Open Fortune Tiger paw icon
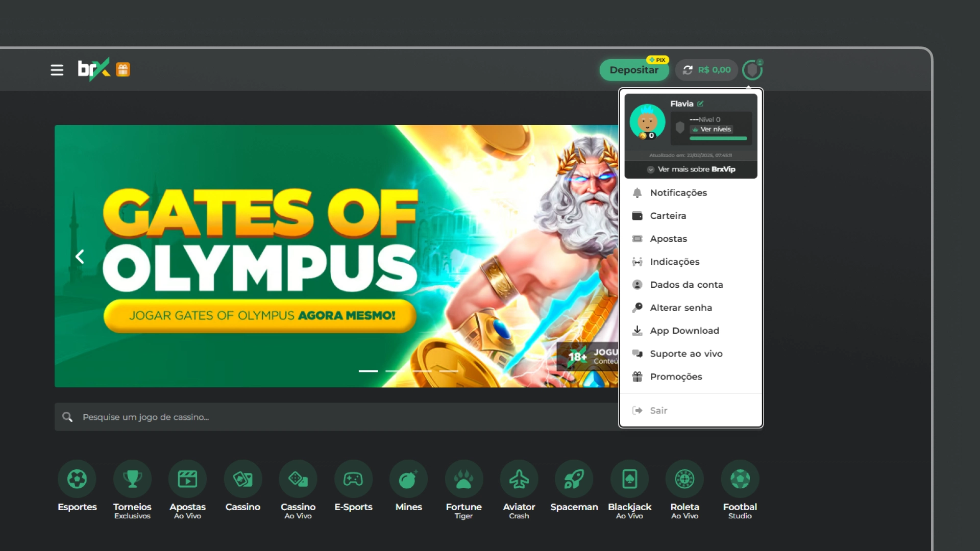 463,479
